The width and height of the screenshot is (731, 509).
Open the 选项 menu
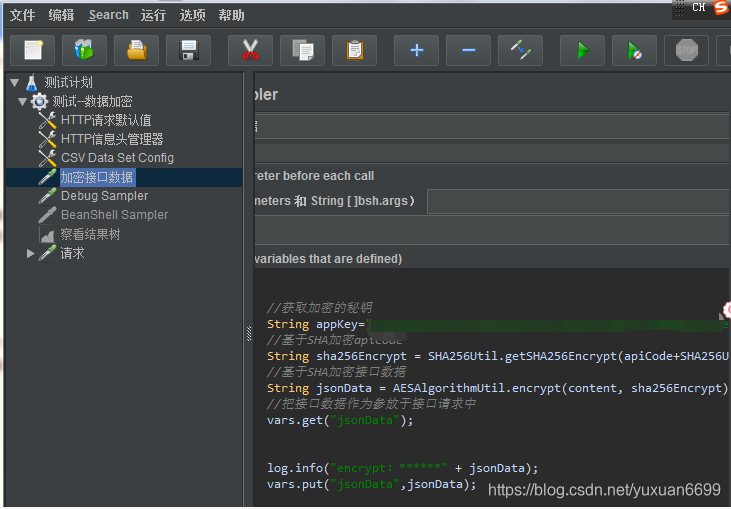point(193,15)
